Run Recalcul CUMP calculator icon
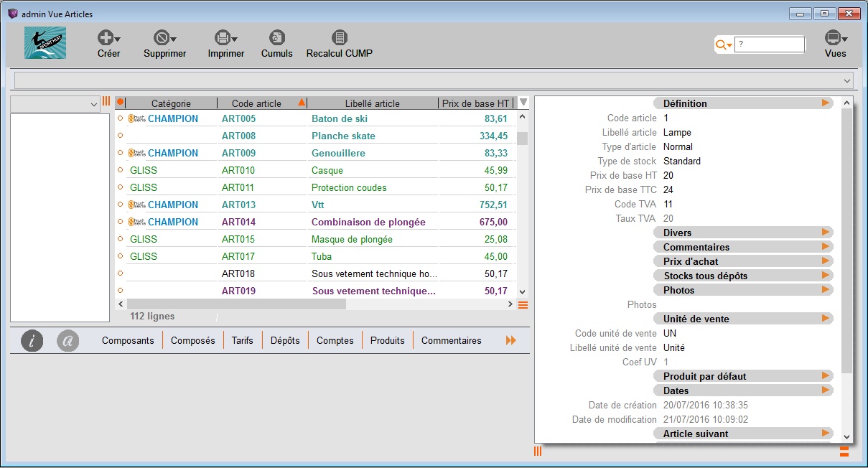This screenshot has height=468, width=868. click(340, 38)
